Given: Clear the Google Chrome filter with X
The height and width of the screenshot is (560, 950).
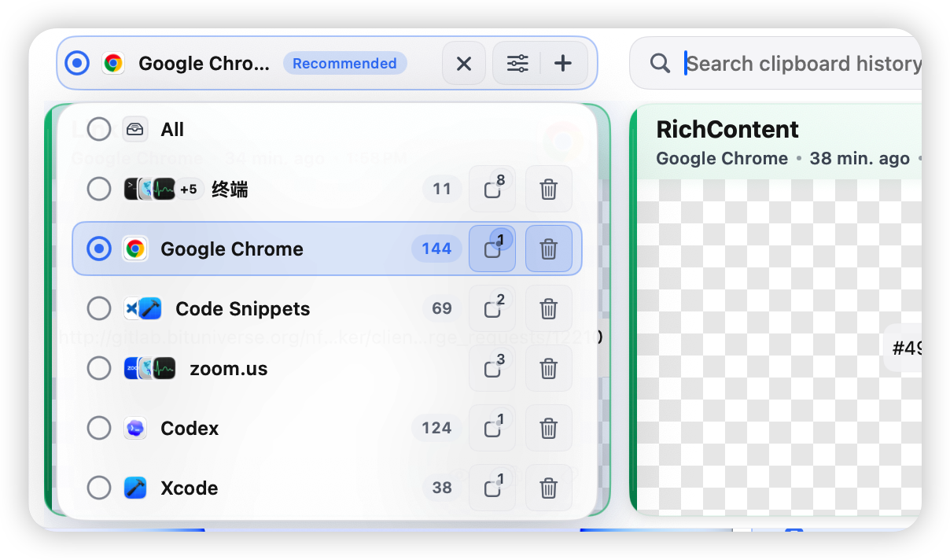Looking at the screenshot, I should (464, 63).
